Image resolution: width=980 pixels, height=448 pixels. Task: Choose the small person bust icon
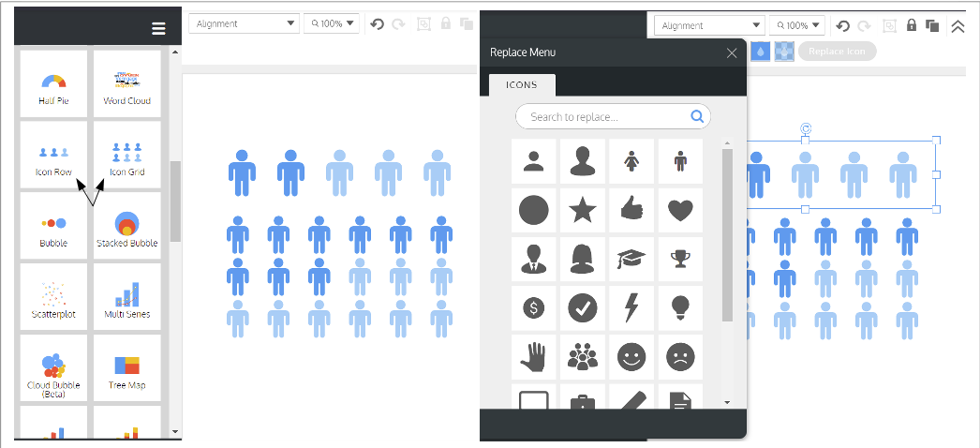[534, 161]
